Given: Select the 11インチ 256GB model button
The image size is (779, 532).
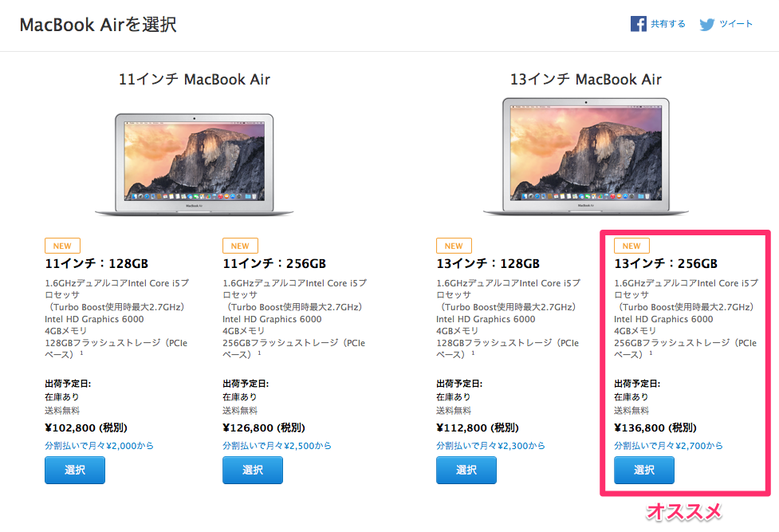Looking at the screenshot, I should pyautogui.click(x=253, y=470).
